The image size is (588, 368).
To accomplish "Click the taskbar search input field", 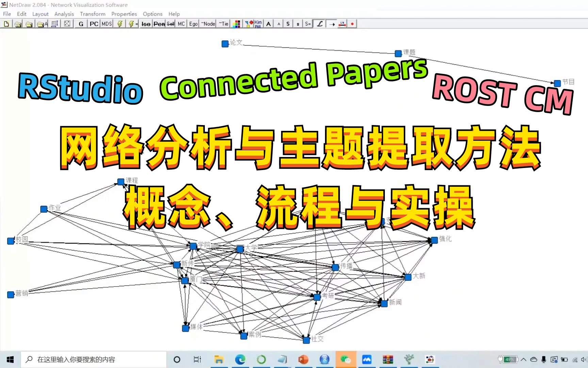I will point(94,359).
